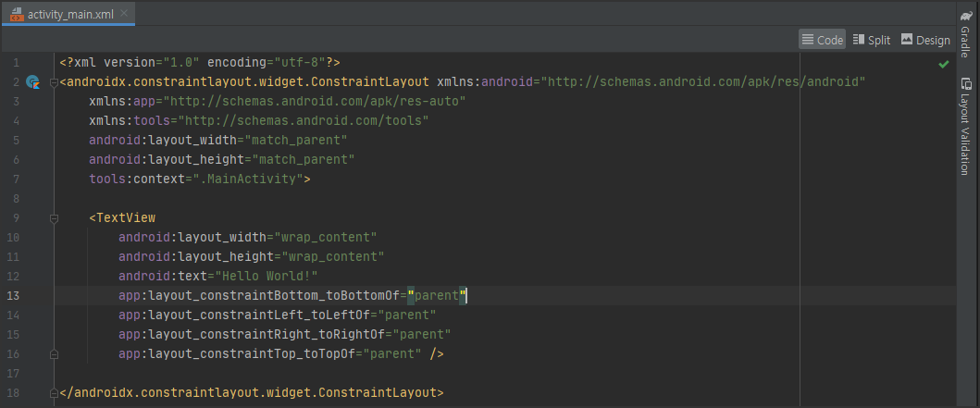Viewport: 980px width, 408px height.
Task: Click line number 1 in the gutter
Action: (x=16, y=63)
